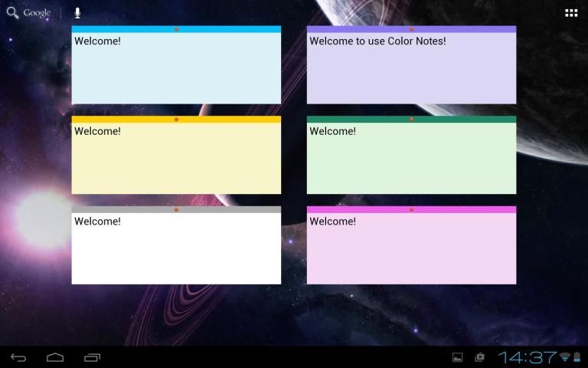Tap the pin on the green note header

point(411,120)
